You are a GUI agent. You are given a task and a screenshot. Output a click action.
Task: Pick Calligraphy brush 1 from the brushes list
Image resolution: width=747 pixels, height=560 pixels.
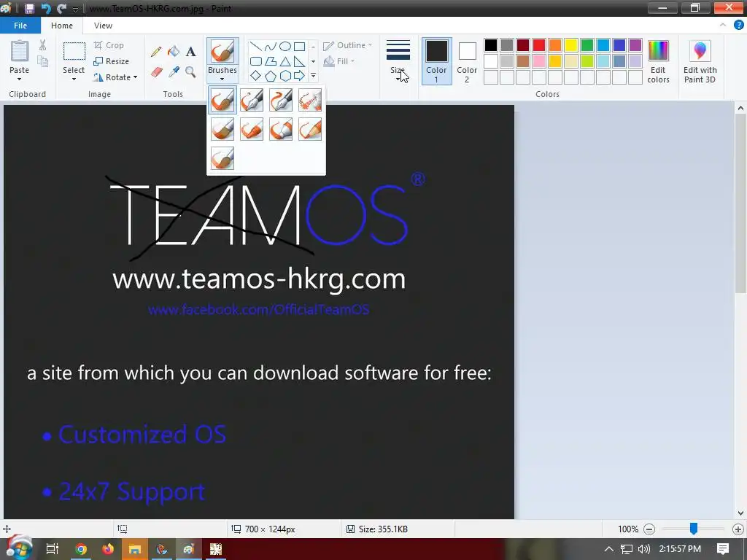click(x=252, y=100)
